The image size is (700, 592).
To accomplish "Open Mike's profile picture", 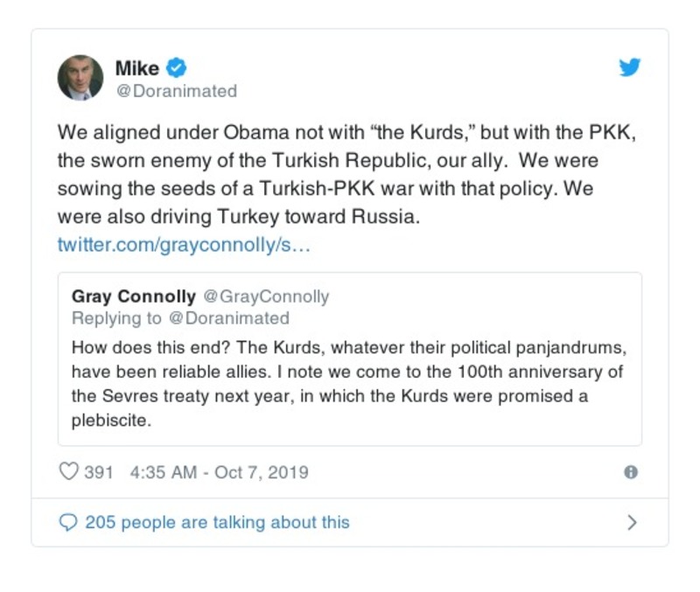I will click(x=80, y=78).
